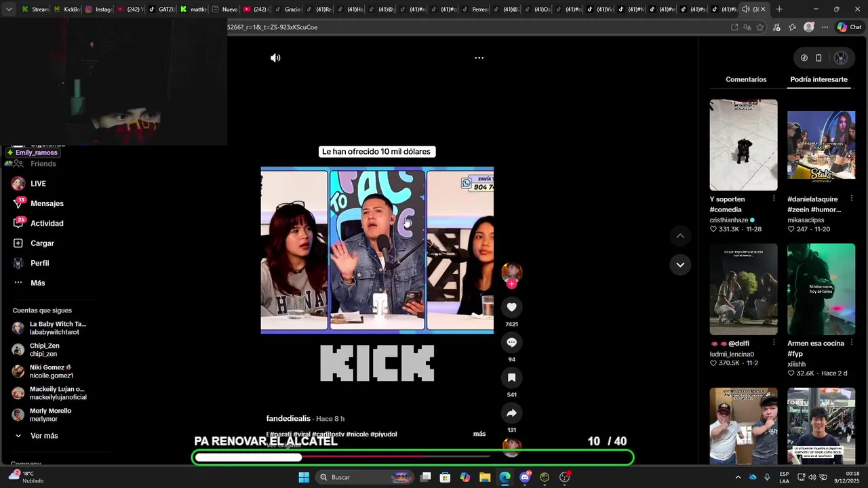Open the profile avatar in top-right pill
The height and width of the screenshot is (488, 868).
pos(841,58)
